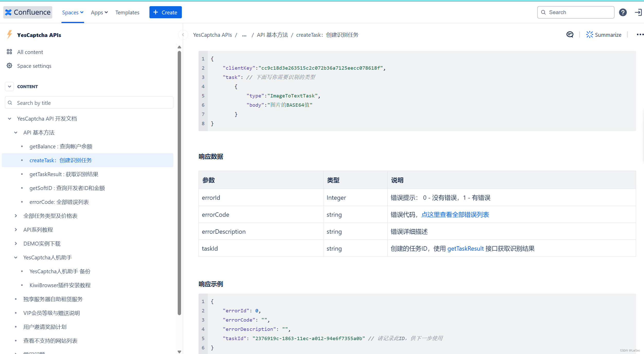Open Space settings gear icon

9,66
